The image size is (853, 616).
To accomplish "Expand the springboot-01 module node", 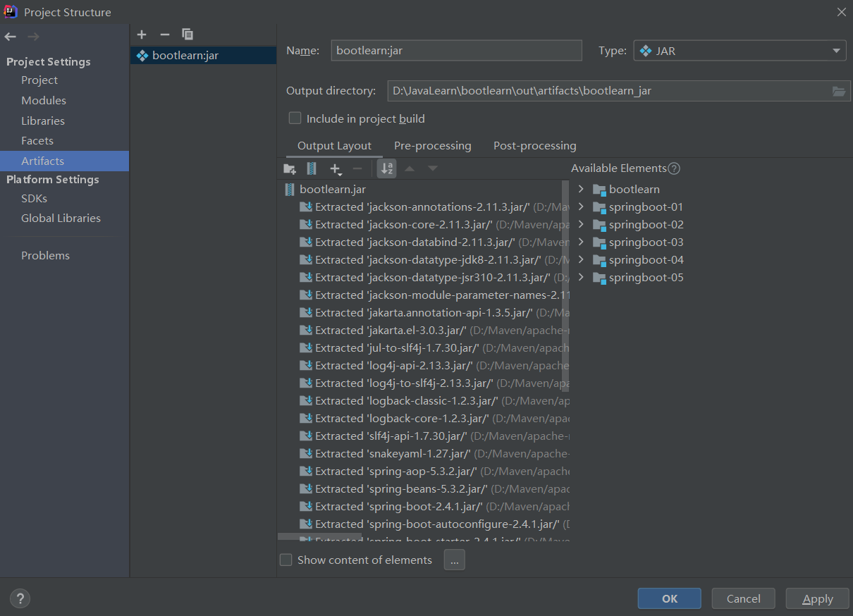I will point(581,207).
